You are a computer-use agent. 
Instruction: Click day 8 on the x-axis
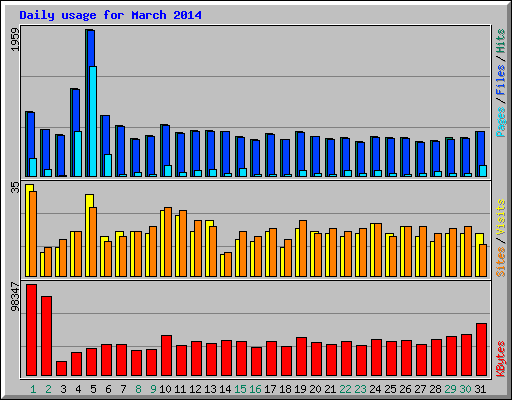[138, 389]
